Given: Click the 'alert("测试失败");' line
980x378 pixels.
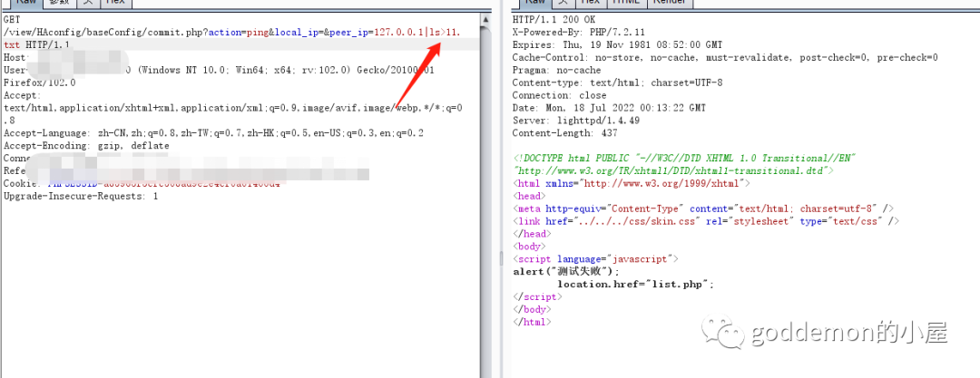Looking at the screenshot, I should click(566, 272).
